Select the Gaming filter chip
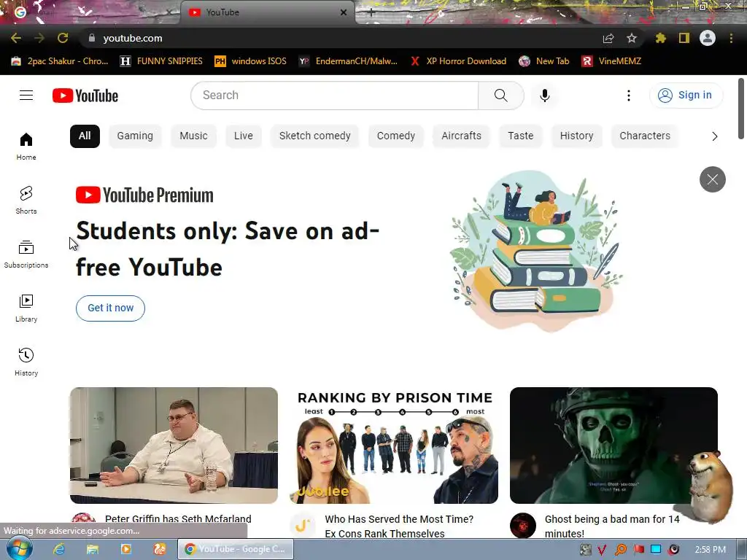Screen dimensions: 747x560 point(135,136)
